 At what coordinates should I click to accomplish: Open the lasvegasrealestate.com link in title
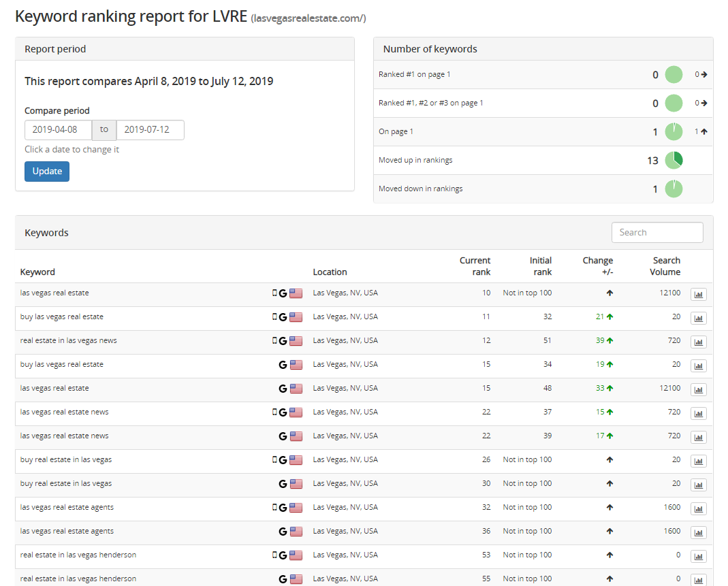[x=308, y=18]
